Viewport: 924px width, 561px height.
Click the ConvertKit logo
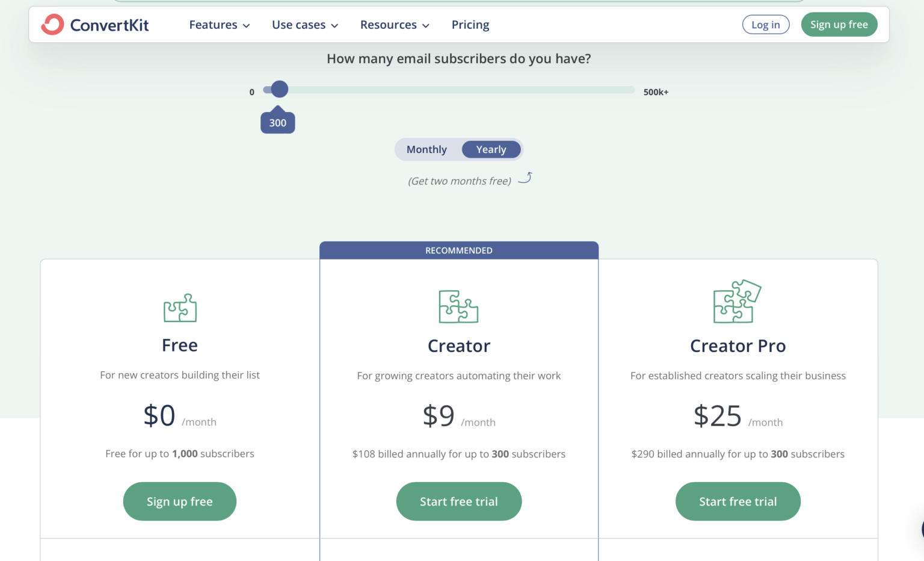tap(94, 25)
